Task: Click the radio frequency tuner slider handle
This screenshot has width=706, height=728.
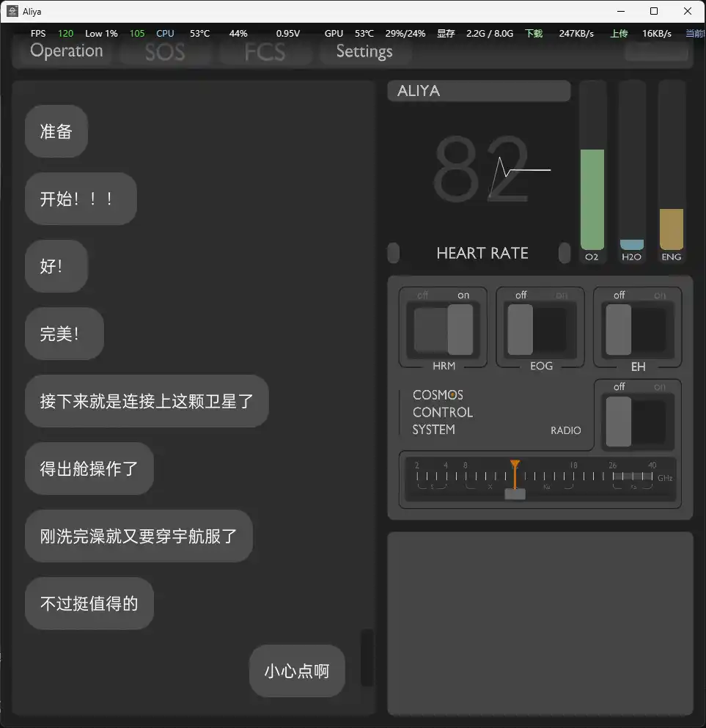Action: click(515, 493)
